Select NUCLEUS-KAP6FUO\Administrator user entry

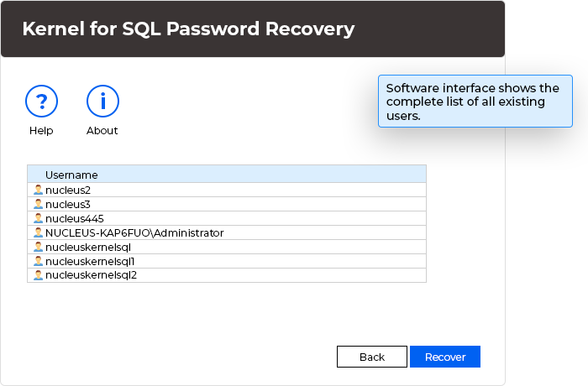pyautogui.click(x=227, y=232)
